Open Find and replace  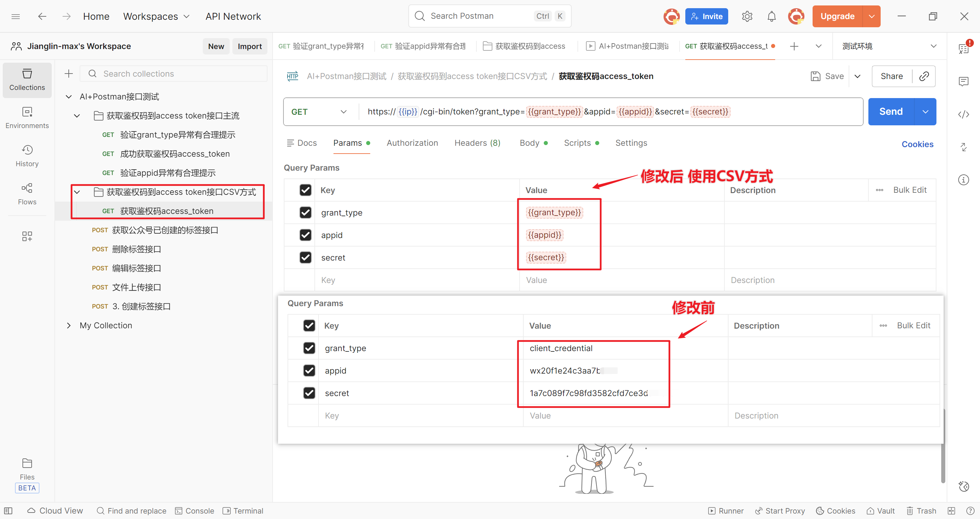[131, 510]
